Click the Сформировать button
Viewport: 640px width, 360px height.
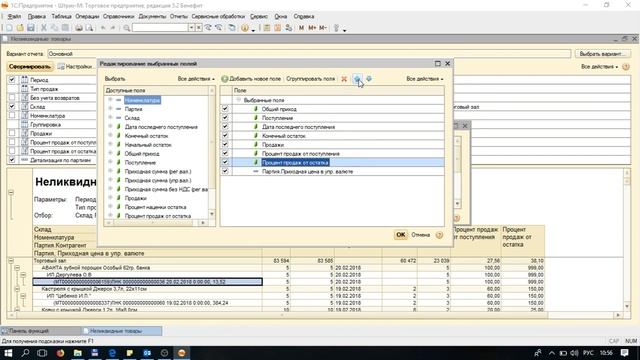pyautogui.click(x=30, y=67)
